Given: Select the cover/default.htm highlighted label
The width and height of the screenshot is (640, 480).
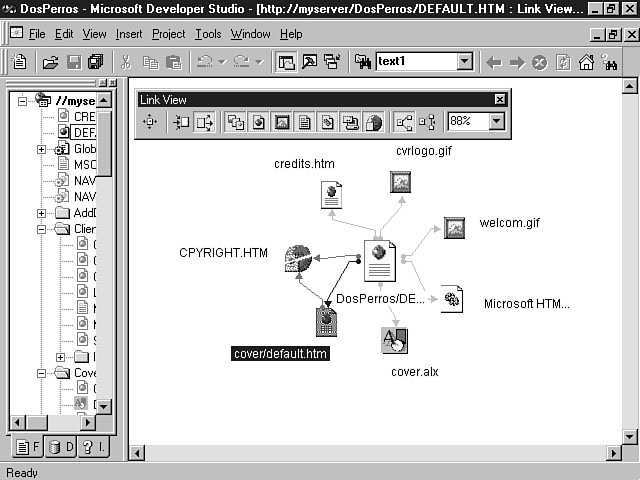Looking at the screenshot, I should point(279,353).
